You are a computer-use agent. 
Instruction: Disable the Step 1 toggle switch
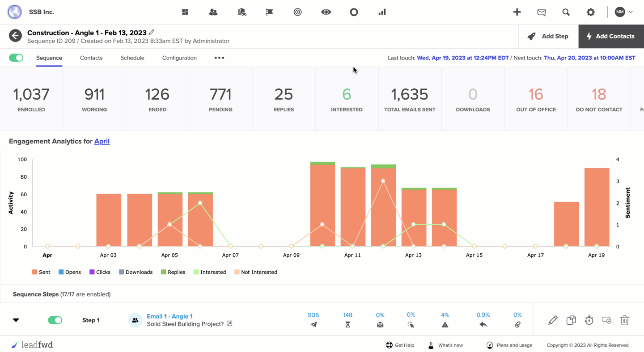55,320
